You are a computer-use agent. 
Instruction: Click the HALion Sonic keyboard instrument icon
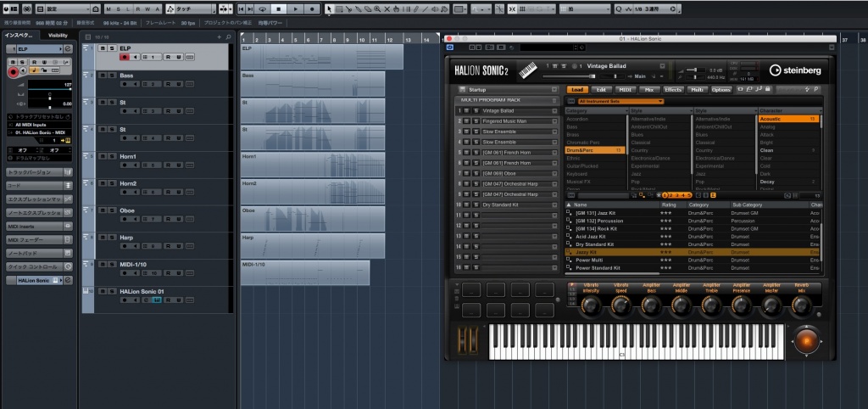(529, 70)
